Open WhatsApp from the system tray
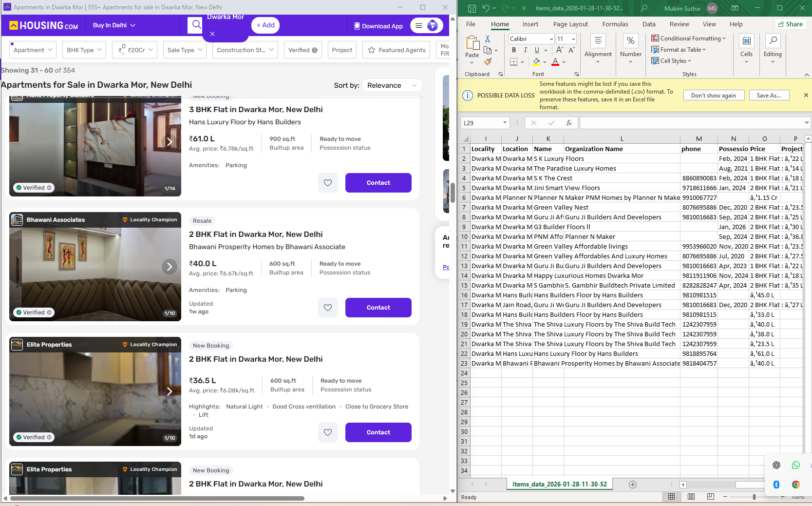The image size is (812, 506). 795,465
